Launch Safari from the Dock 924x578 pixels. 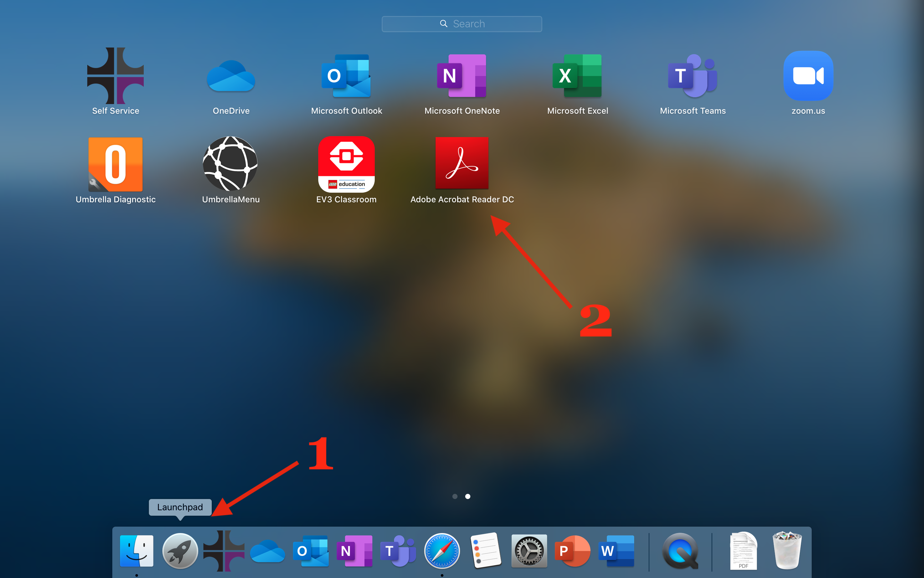pyautogui.click(x=442, y=551)
